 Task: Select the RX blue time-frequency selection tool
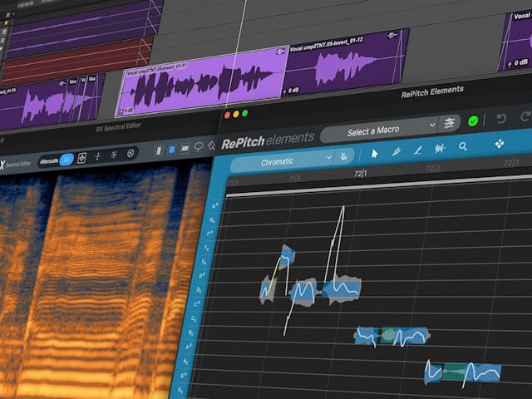[172, 150]
